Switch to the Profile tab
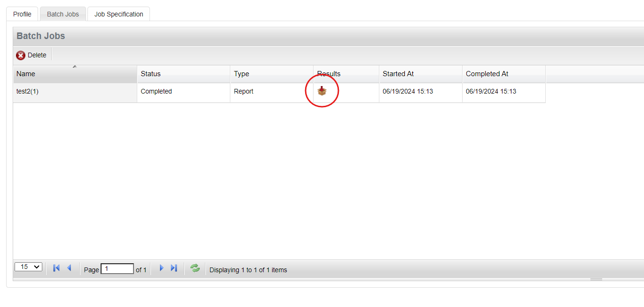 click(x=22, y=14)
